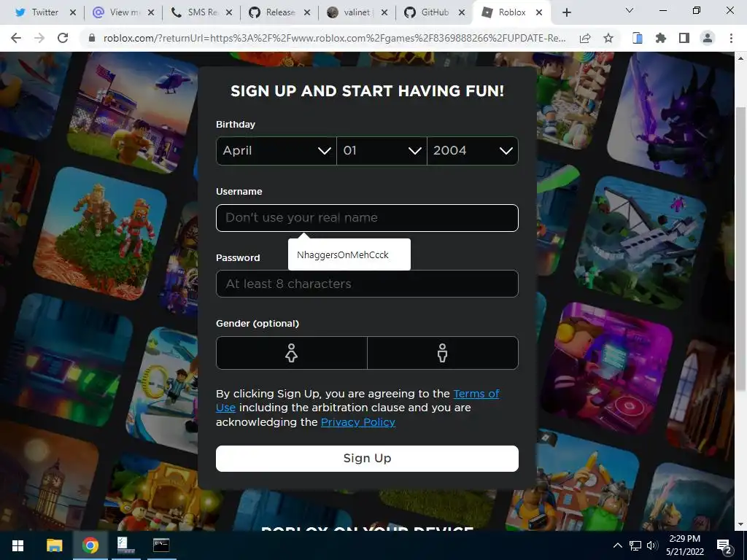Choose the autofill username suggestion popup entry
The image size is (747, 560).
(349, 254)
